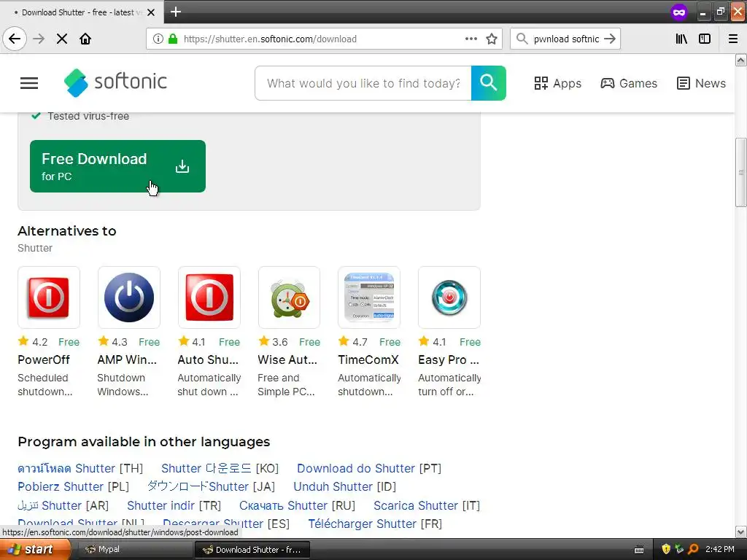Open the Games section

point(628,83)
